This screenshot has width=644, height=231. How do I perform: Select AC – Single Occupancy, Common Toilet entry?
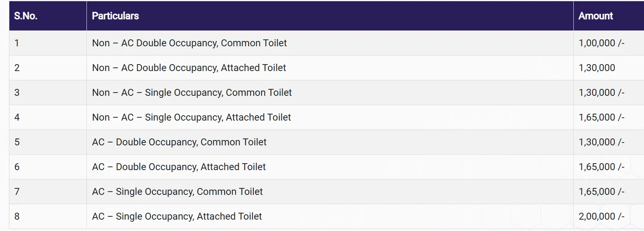pyautogui.click(x=177, y=192)
